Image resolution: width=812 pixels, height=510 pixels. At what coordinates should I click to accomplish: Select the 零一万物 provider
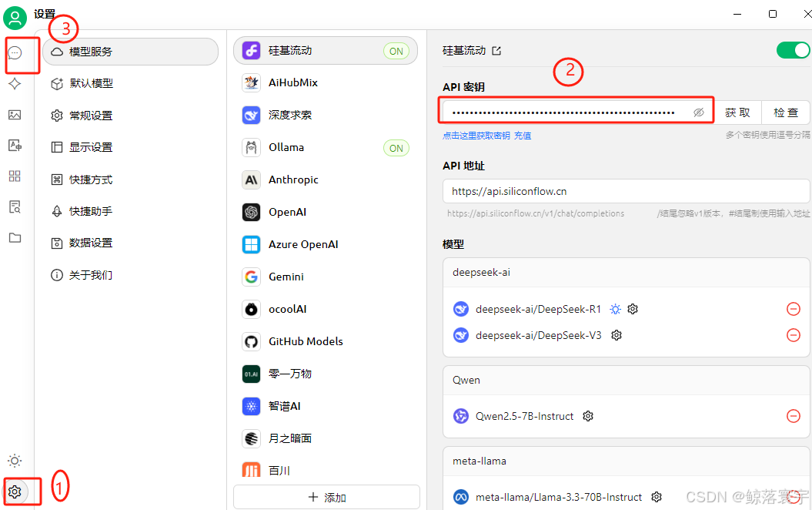pyautogui.click(x=326, y=374)
